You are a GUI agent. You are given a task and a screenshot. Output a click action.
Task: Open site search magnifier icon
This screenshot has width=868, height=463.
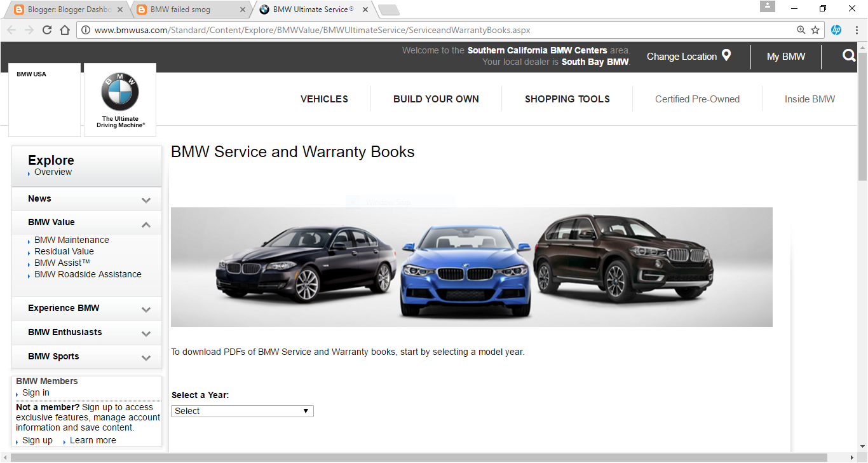click(850, 56)
